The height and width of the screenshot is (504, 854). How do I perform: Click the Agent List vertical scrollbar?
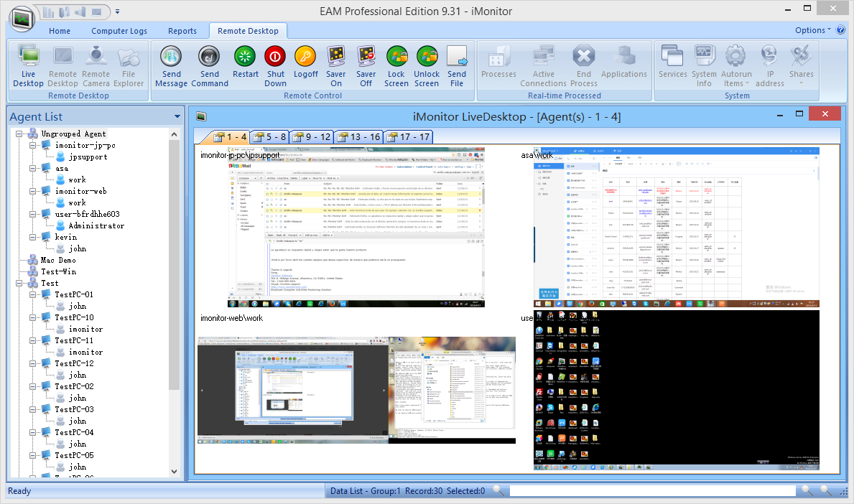coord(174,287)
